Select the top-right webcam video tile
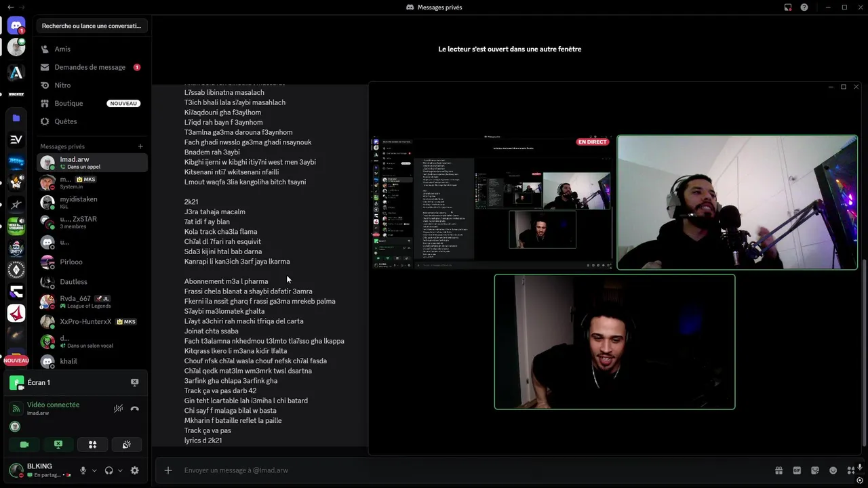Viewport: 868px width, 488px height. pos(737,202)
